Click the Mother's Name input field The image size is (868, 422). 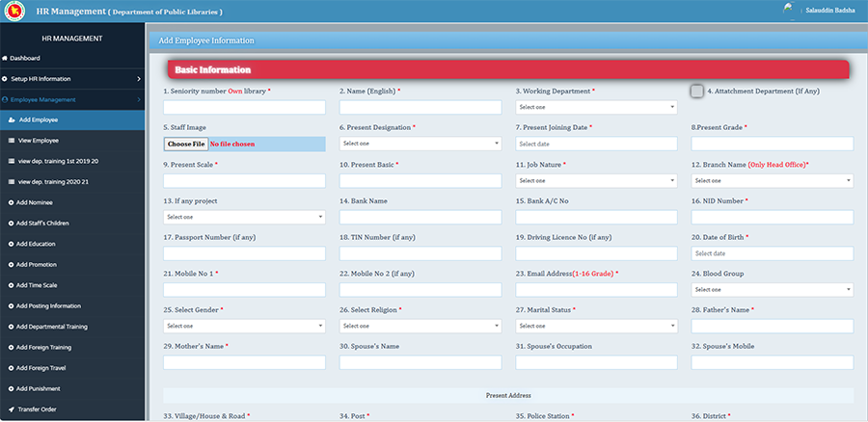pos(244,362)
